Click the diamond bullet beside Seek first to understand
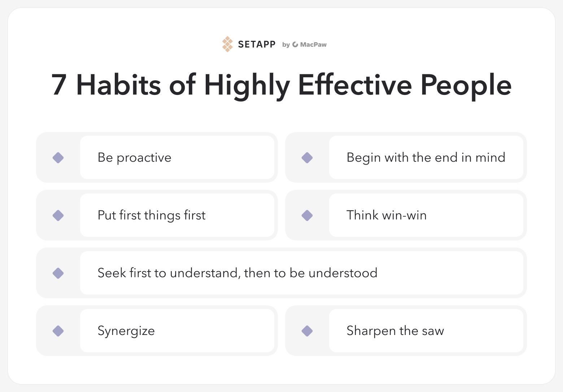This screenshot has width=563, height=392. coord(58,273)
